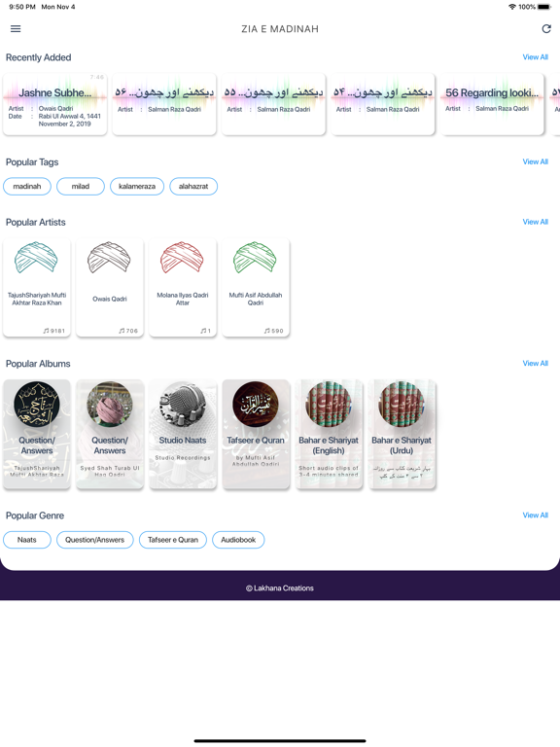Image resolution: width=560 pixels, height=747 pixels.
Task: Select the green turban Mufti Asif icon
Action: coord(255,257)
